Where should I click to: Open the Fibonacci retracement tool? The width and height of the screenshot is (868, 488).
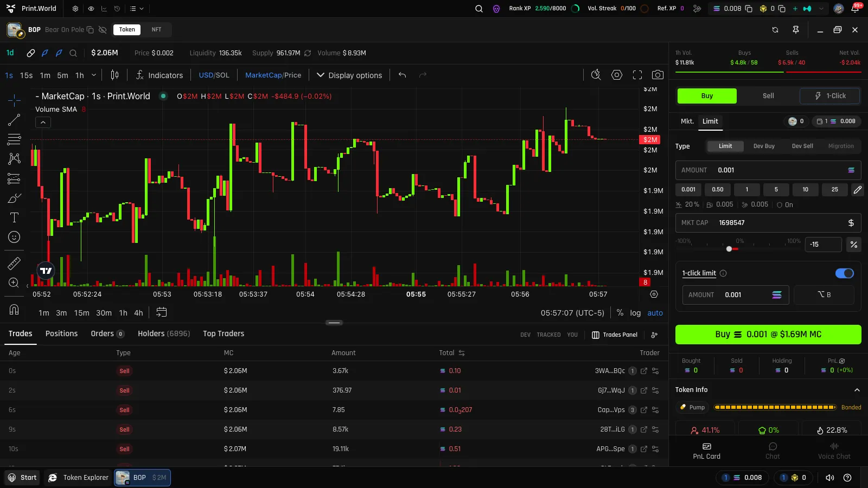14,139
